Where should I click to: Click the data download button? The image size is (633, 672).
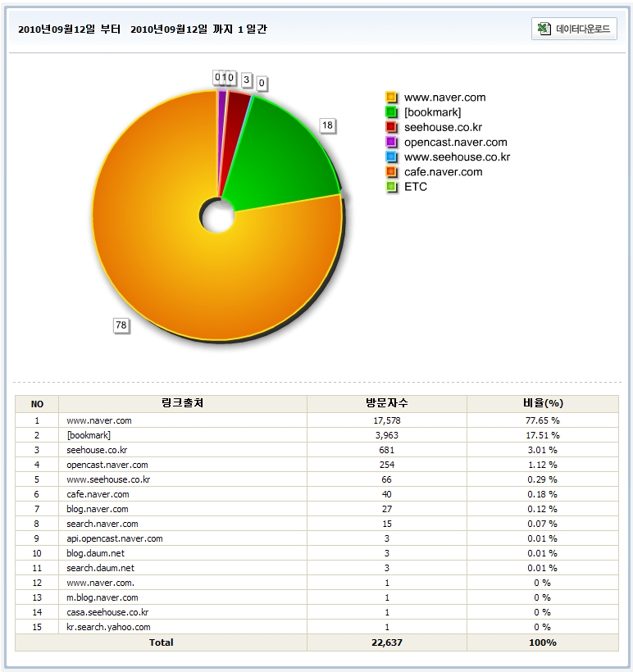(574, 29)
